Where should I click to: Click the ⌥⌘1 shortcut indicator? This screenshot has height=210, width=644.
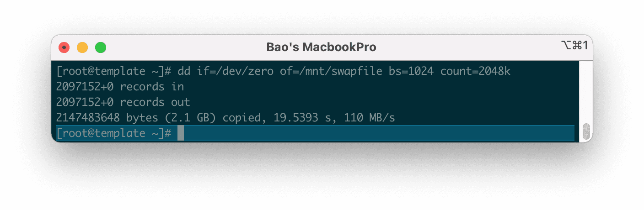pos(574,45)
